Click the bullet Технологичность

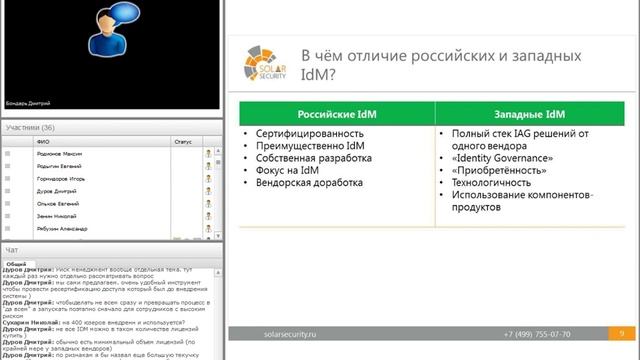tap(491, 182)
